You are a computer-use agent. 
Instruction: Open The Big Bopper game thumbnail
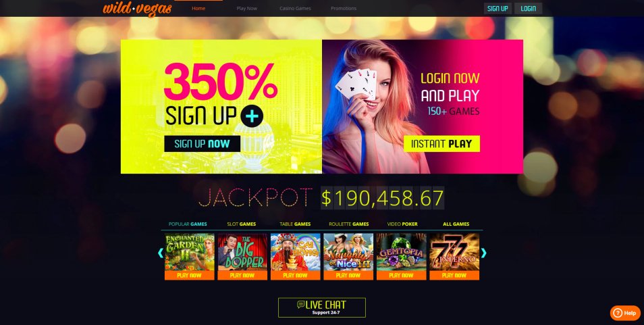242,252
